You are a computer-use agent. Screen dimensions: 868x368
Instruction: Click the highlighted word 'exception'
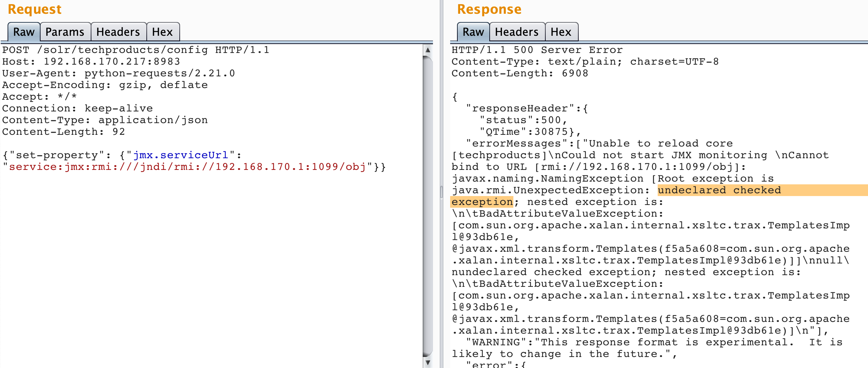[482, 202]
